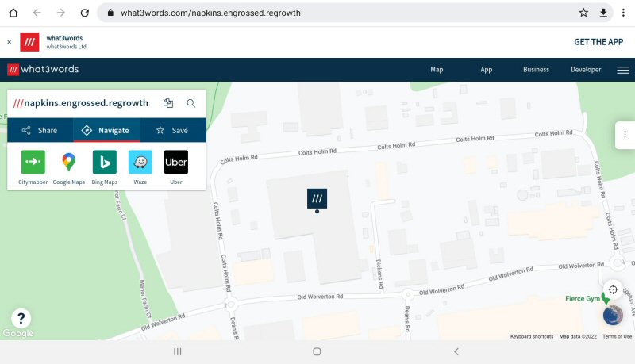Open the Developer menu item
The height and width of the screenshot is (364, 635).
[x=586, y=70]
